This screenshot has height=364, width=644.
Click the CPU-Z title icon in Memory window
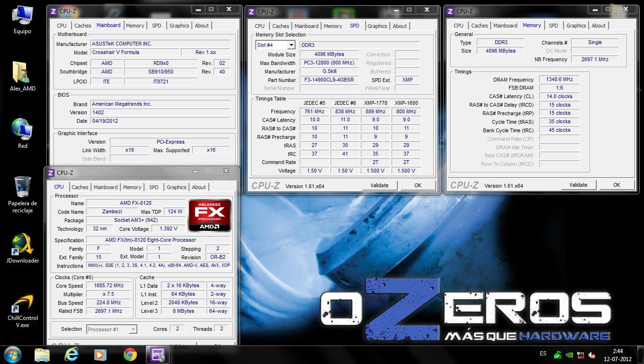449,11
